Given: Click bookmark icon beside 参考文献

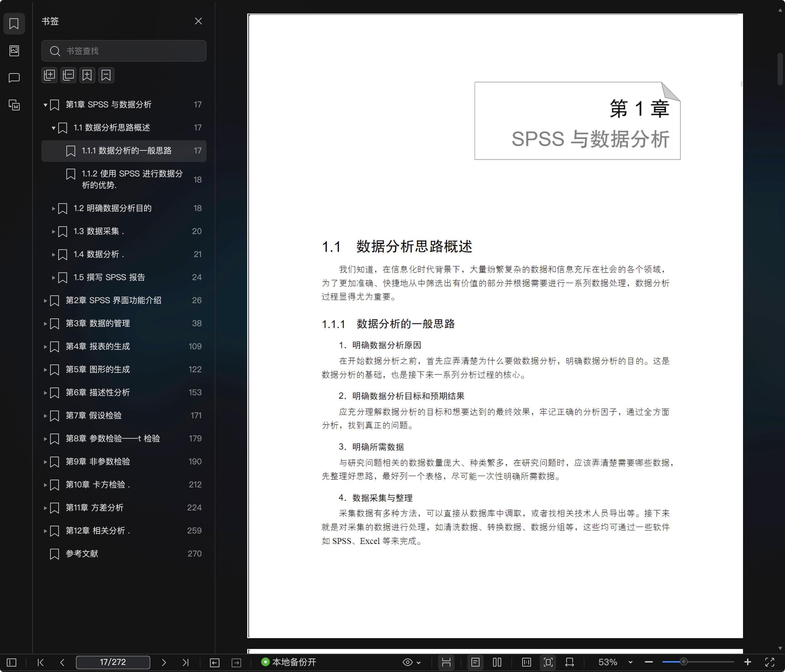Looking at the screenshot, I should (x=55, y=554).
